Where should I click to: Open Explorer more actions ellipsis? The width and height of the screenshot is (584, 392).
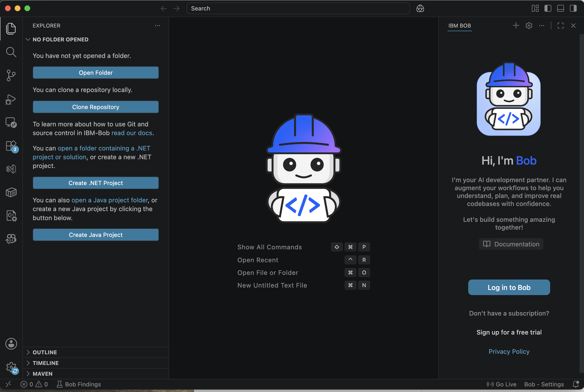[x=157, y=26]
